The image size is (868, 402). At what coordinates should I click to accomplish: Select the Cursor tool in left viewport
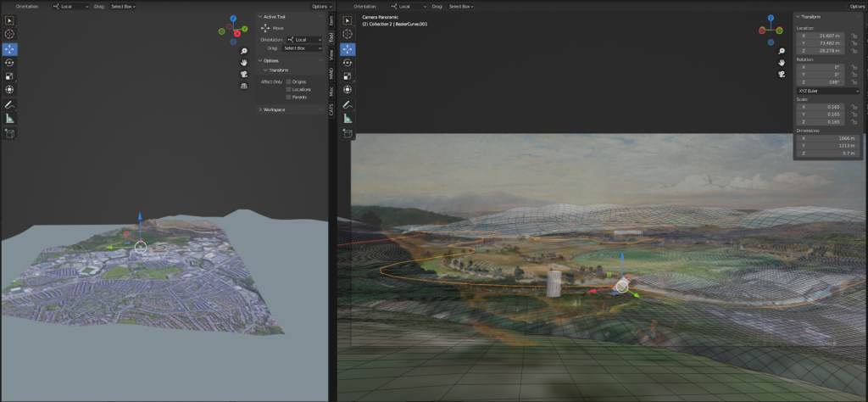click(x=9, y=34)
